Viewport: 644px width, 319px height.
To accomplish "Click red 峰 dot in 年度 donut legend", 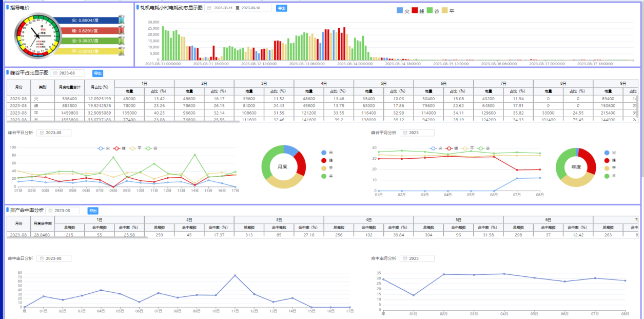I will 607,160.
